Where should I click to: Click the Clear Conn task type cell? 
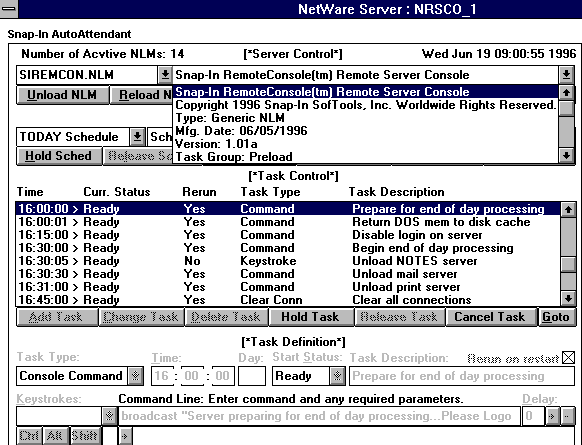click(x=271, y=300)
